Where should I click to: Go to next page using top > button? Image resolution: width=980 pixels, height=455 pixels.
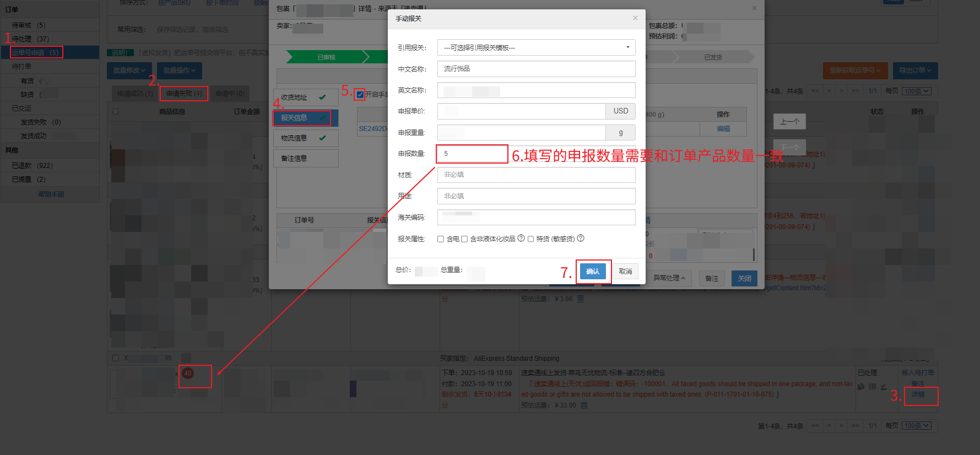[x=841, y=91]
